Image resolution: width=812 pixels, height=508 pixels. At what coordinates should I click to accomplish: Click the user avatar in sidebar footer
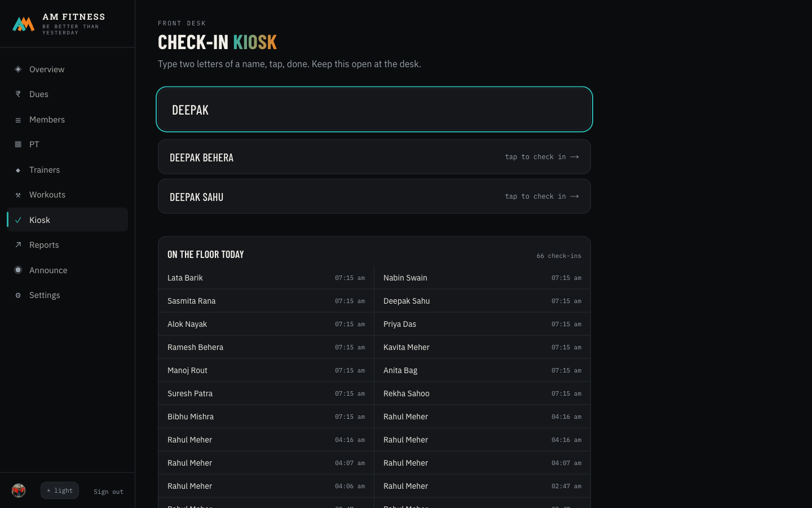point(19,491)
